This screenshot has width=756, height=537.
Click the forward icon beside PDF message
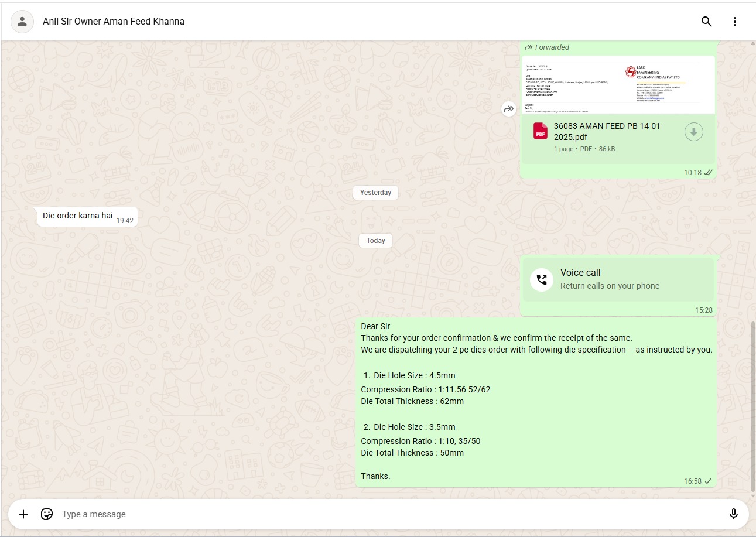pos(508,108)
